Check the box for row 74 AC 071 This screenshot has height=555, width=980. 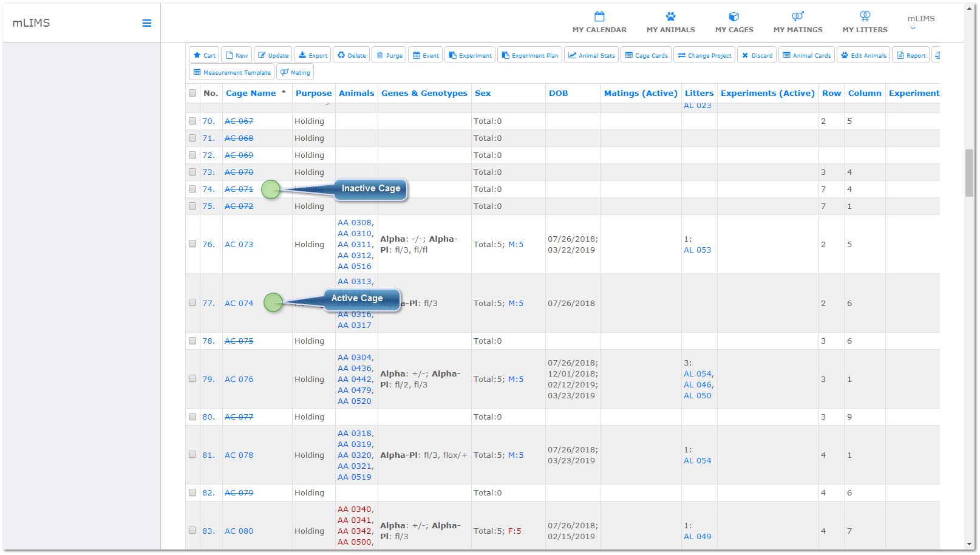point(192,189)
